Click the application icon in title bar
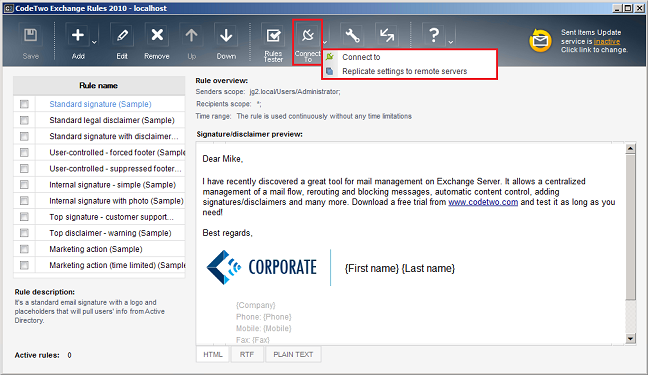 (8, 8)
